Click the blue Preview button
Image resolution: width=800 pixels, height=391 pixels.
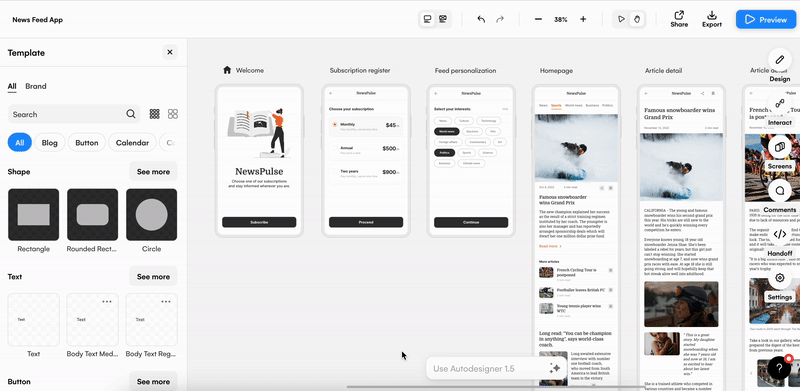pos(765,19)
